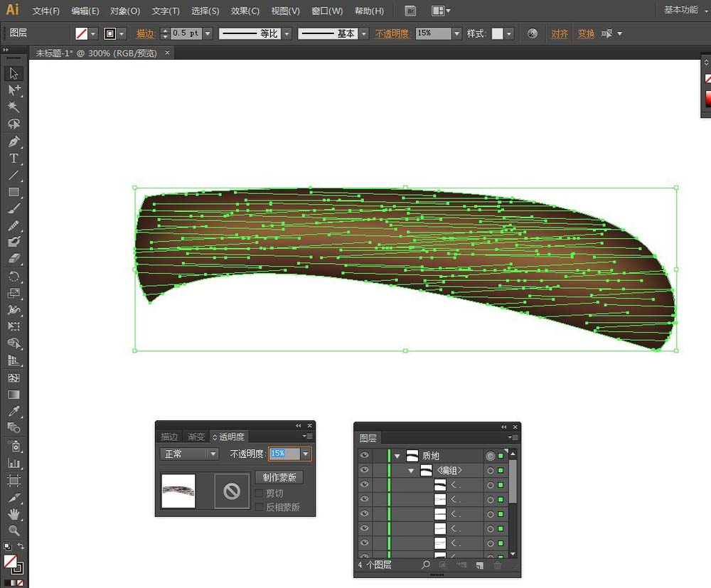Select the Gradient tool
The image size is (711, 588).
(14, 395)
